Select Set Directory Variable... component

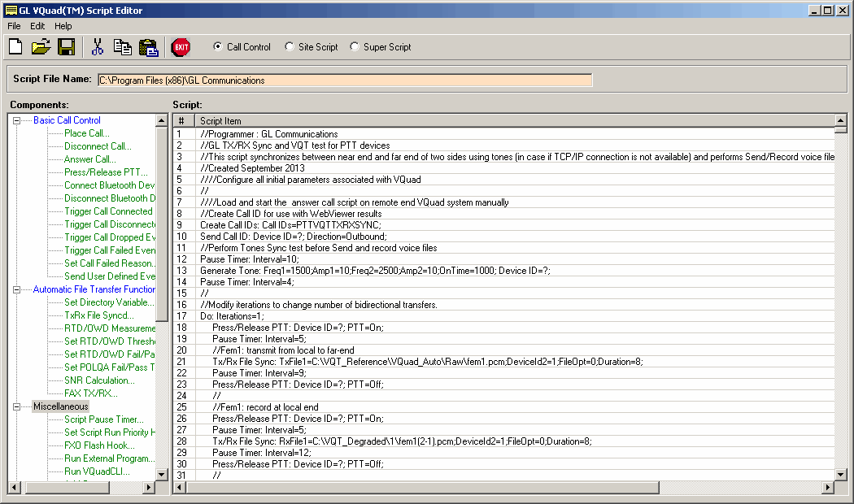coord(109,302)
